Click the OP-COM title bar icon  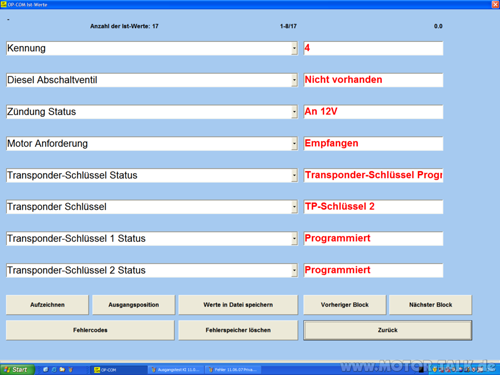click(4, 4)
